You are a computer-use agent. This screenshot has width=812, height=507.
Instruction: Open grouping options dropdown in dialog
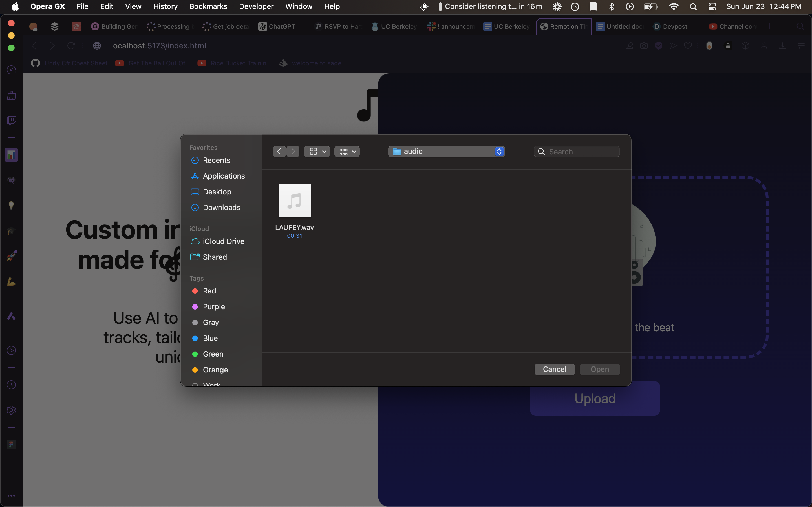coord(347,152)
